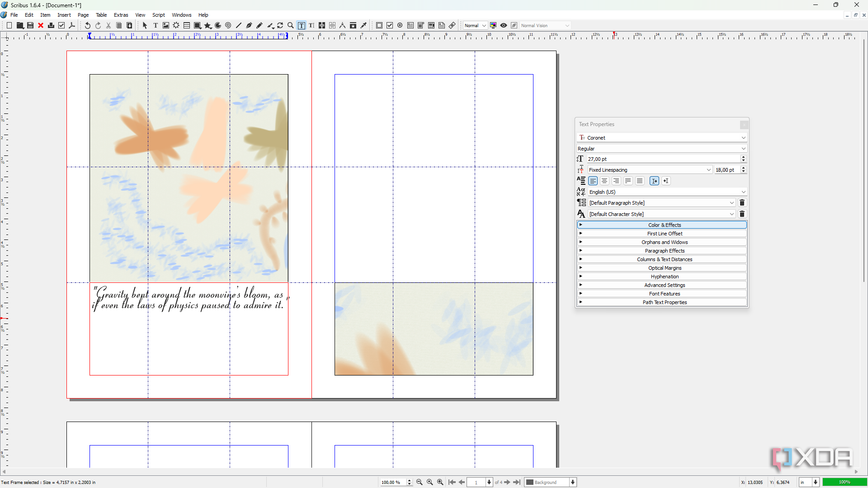
Task: Click the status bar zoom out magnifier
Action: click(x=420, y=483)
